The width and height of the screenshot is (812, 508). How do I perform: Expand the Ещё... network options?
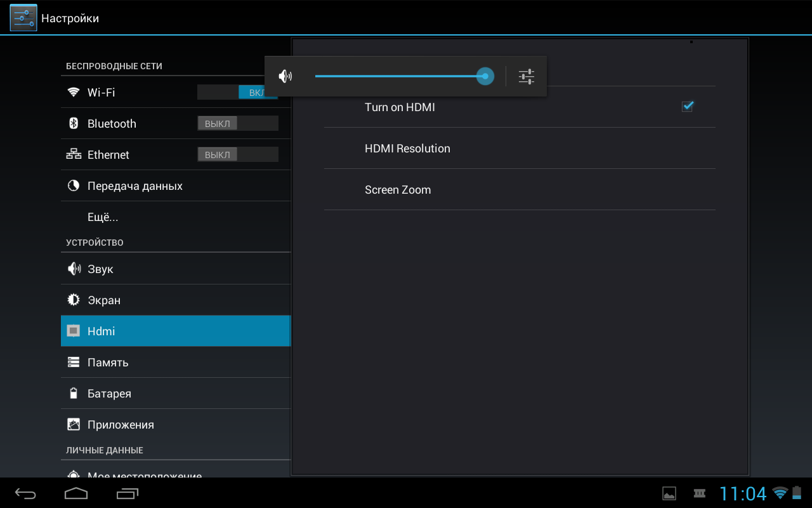click(103, 217)
